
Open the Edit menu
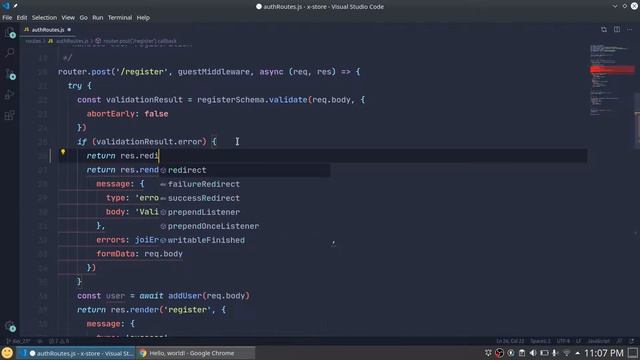[x=22, y=18]
